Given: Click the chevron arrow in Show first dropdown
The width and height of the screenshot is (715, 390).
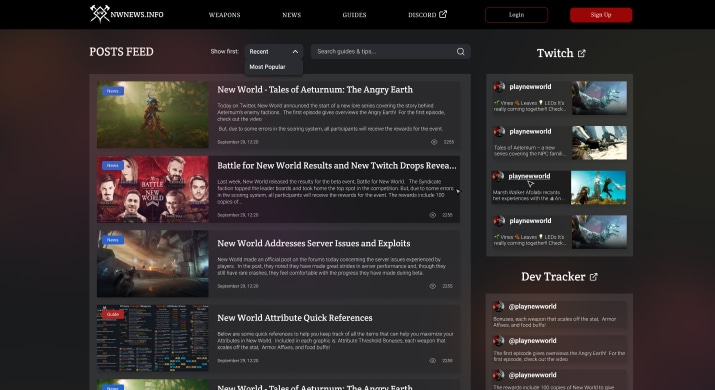Looking at the screenshot, I should pos(295,52).
